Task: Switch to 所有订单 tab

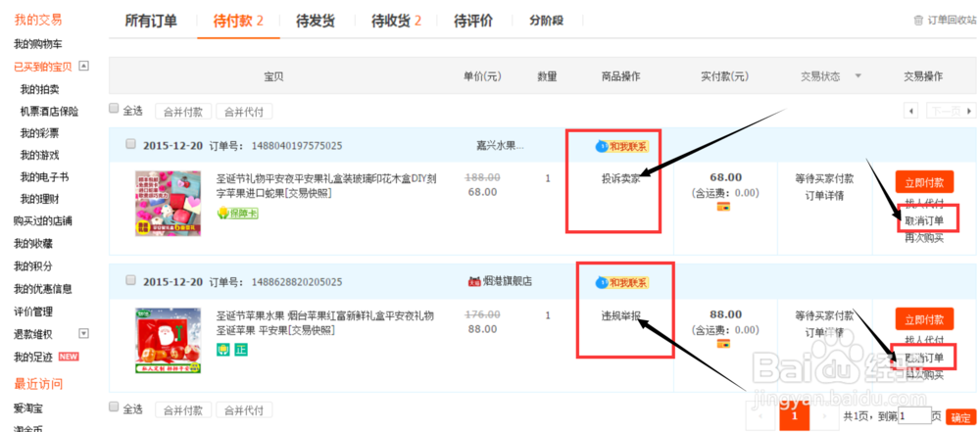Action: pyautogui.click(x=151, y=21)
